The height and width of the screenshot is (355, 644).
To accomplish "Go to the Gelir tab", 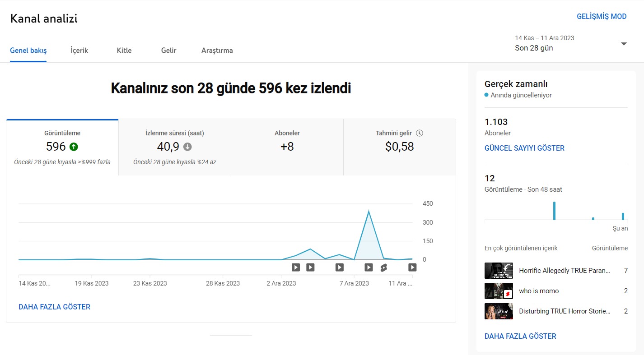I will coord(169,51).
